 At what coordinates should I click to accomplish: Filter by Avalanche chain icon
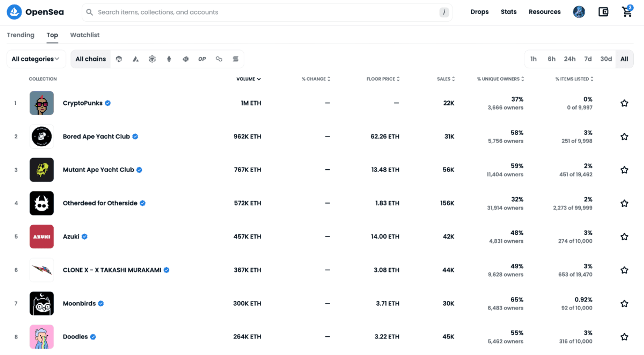click(136, 59)
